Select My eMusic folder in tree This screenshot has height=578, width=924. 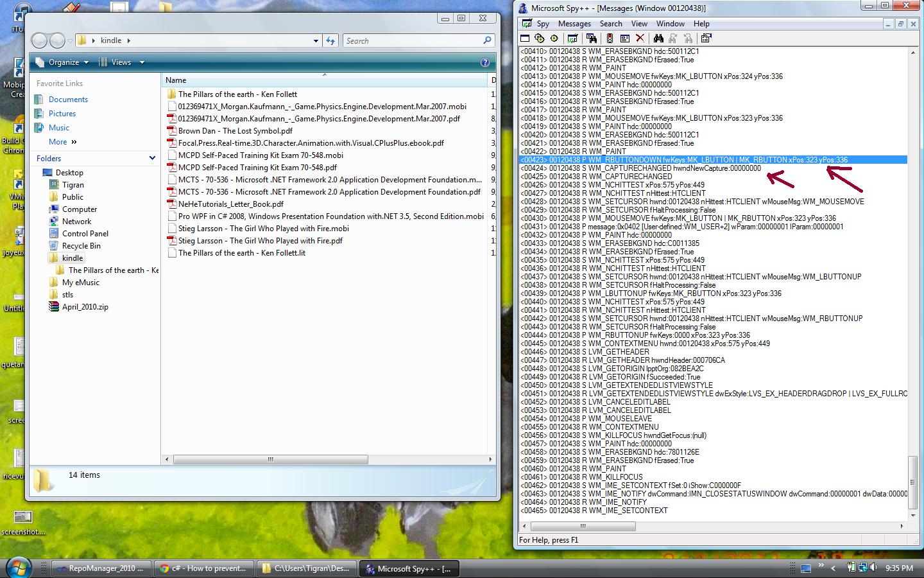(81, 283)
